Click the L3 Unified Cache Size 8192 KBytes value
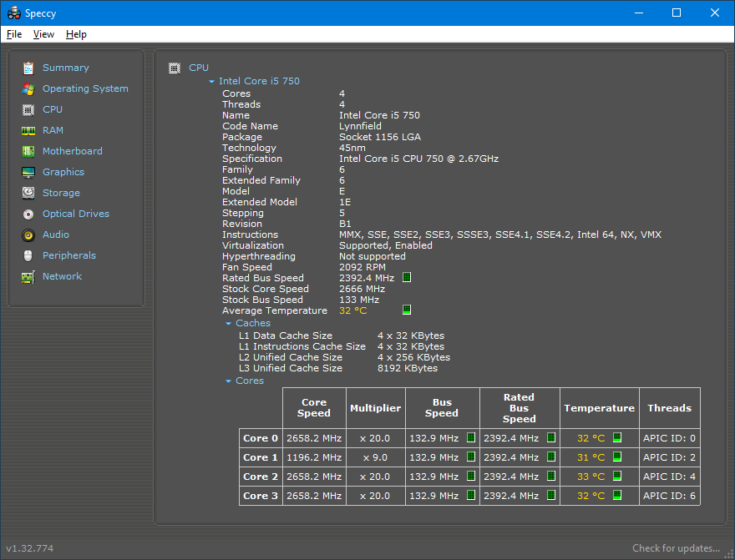 point(408,368)
